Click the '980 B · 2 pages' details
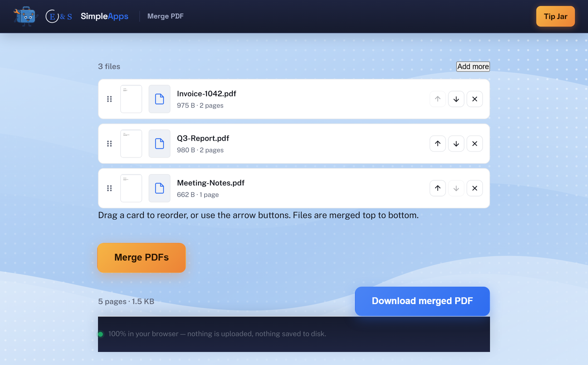 pyautogui.click(x=200, y=150)
